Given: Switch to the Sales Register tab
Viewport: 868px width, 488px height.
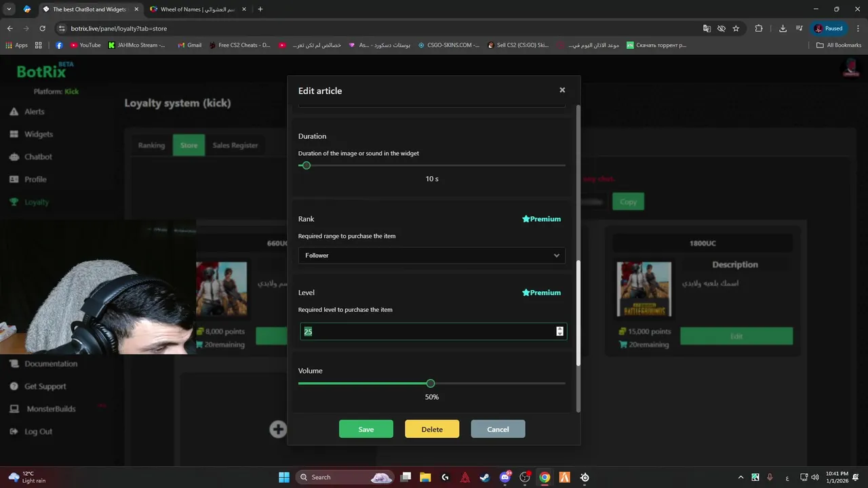Looking at the screenshot, I should click(235, 145).
